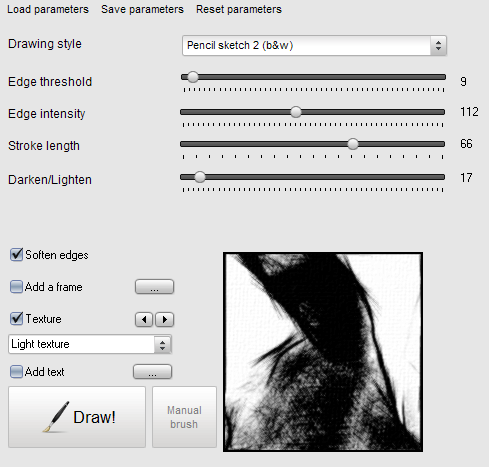
Task: Uncheck the Soften edges checkbox
Action: (16, 255)
